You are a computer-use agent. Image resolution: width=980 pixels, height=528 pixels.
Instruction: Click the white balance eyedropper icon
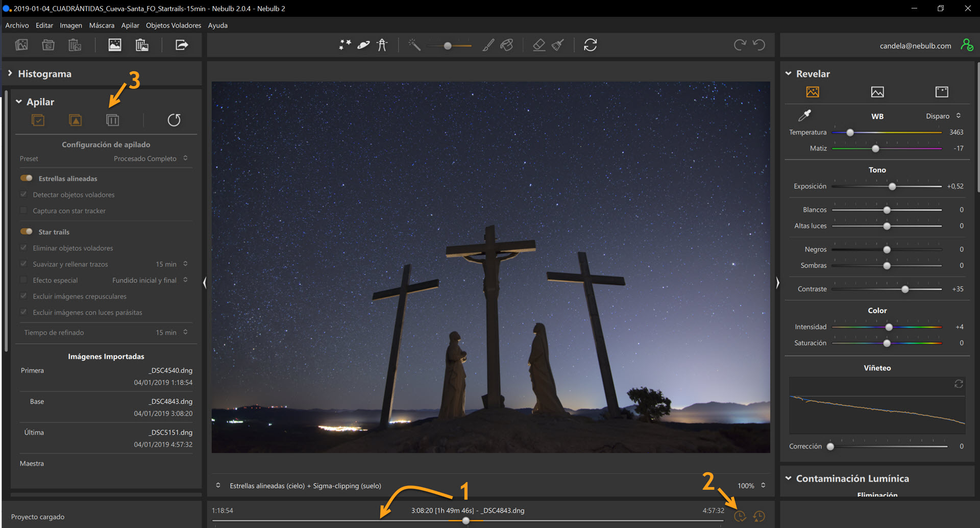coord(804,116)
